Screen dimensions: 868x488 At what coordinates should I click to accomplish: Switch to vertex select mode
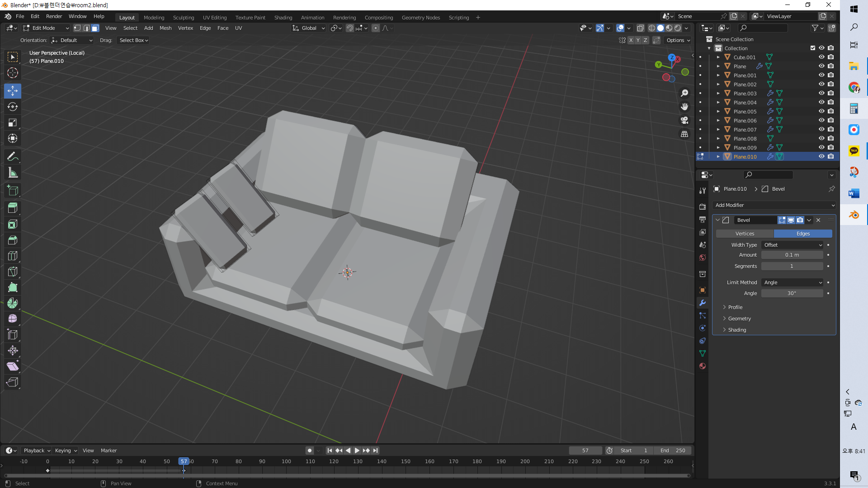pos(77,28)
